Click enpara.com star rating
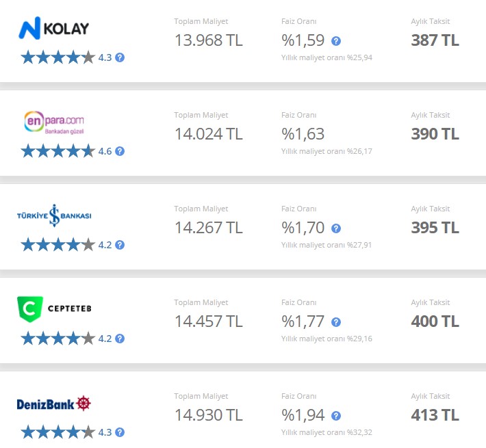486x448 pixels. point(58,150)
